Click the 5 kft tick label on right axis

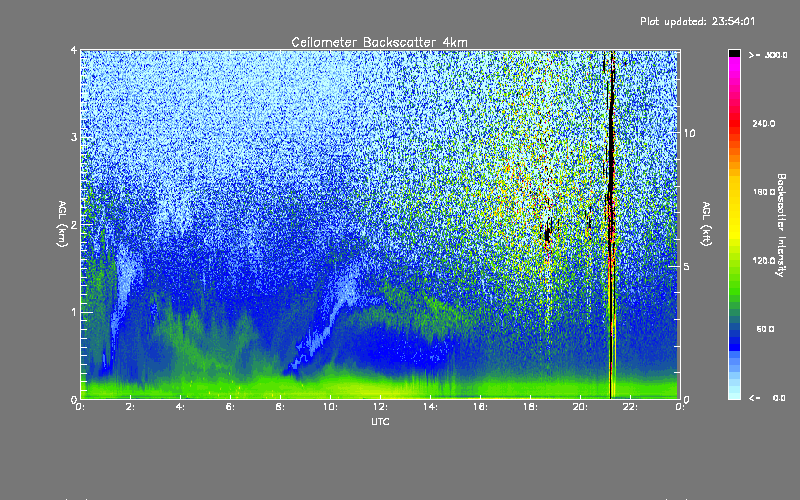687,266
